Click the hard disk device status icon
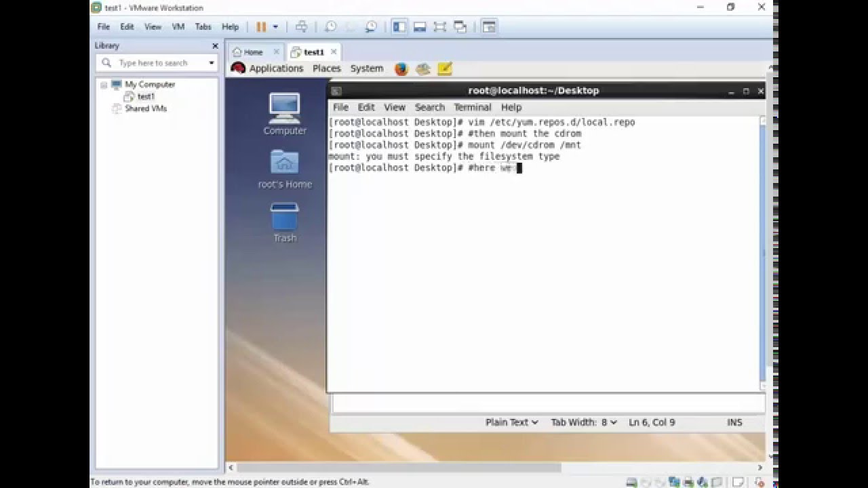 631,482
